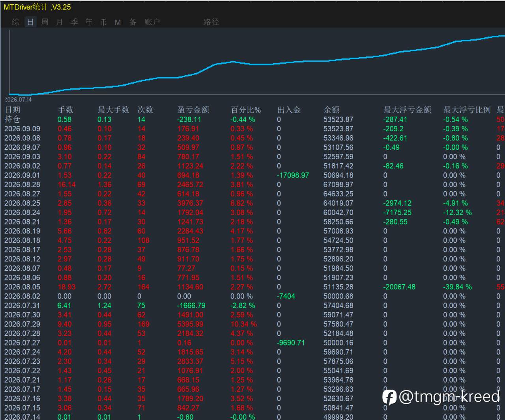Viewport: 505px width, 420px height.
Task: Click the 最大手数 column header
Action: pos(114,110)
